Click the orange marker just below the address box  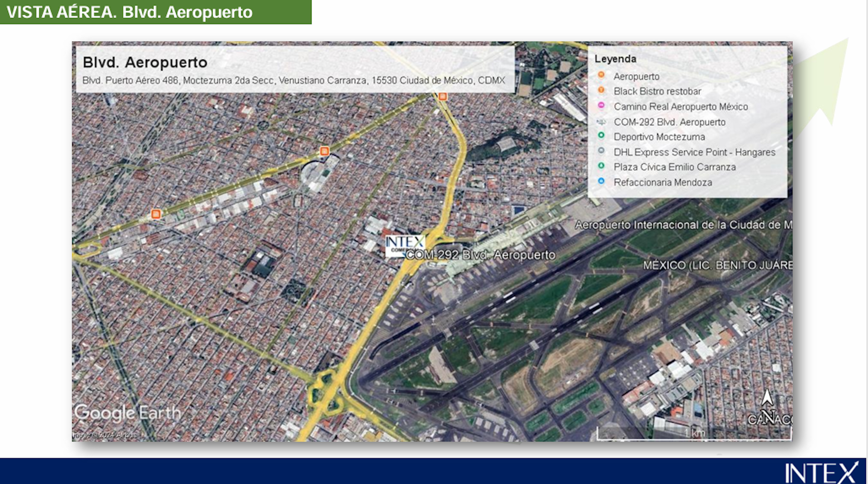point(443,96)
